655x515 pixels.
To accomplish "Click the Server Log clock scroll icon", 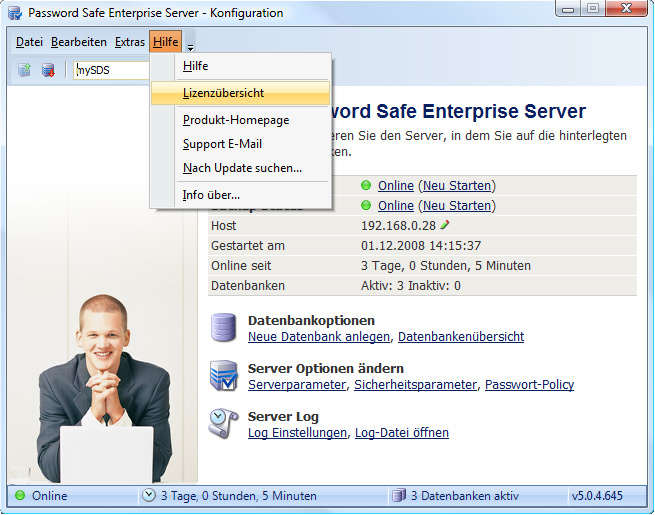I will click(223, 424).
